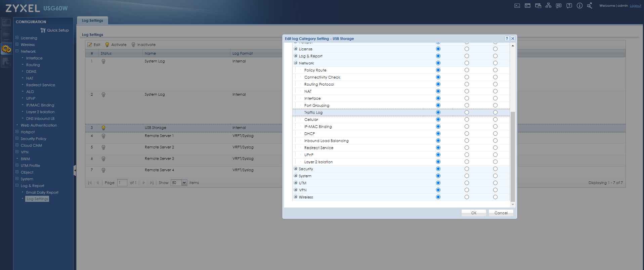Screen dimensions: 644x270
Task: Open the CLI console icon in header
Action: (517, 6)
